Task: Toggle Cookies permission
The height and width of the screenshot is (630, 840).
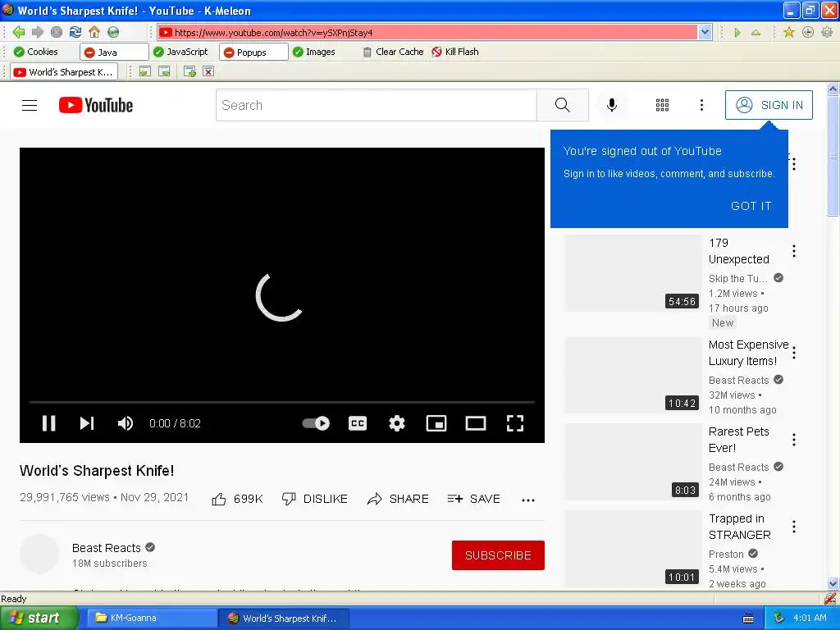Action: (36, 52)
